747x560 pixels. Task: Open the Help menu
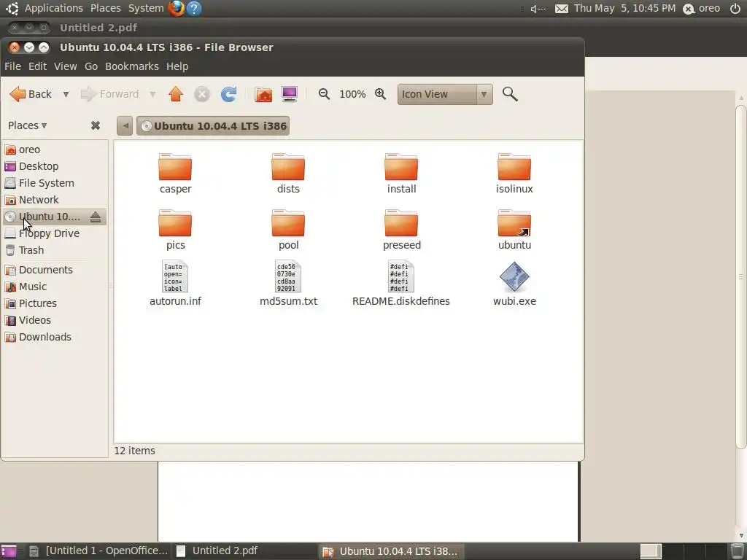coord(177,66)
